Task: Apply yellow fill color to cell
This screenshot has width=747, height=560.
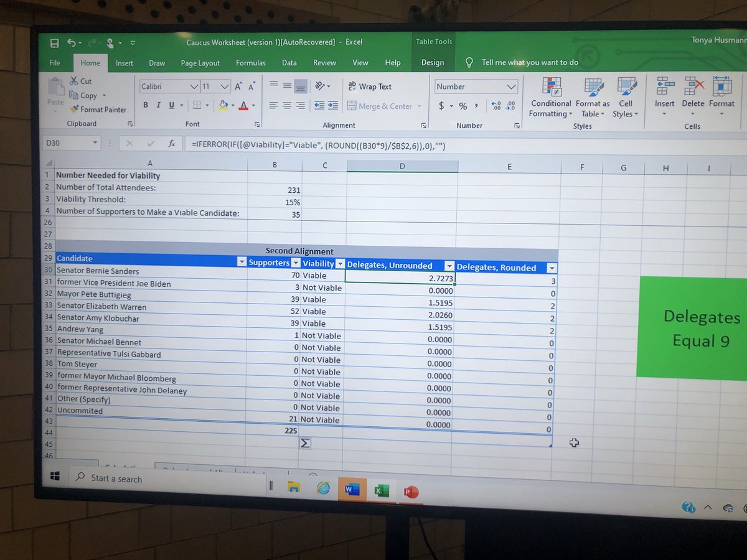Action: [223, 106]
